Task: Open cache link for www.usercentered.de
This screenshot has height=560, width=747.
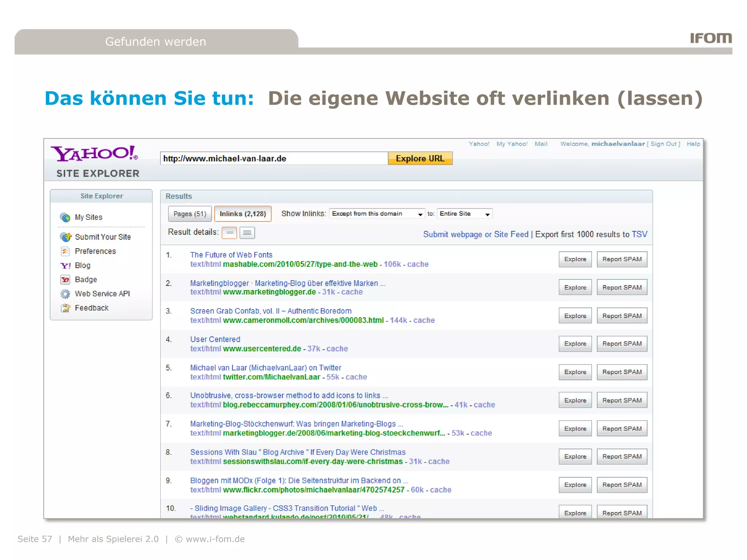Action: pyautogui.click(x=337, y=349)
